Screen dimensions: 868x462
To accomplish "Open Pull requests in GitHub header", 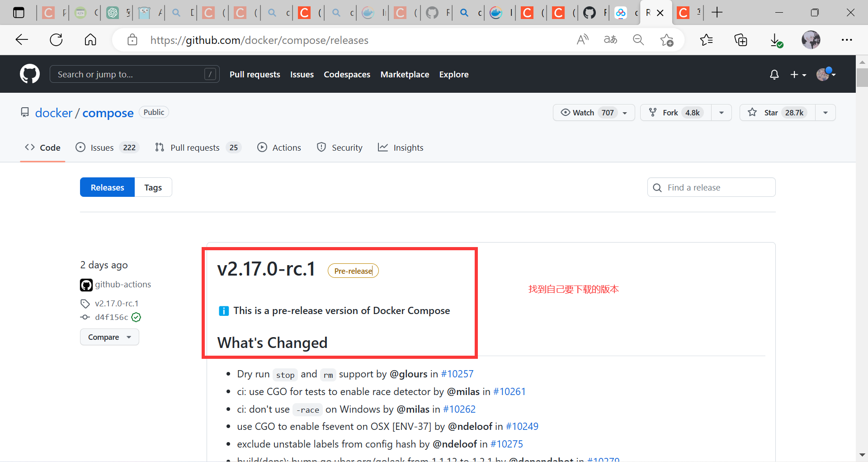I will (255, 75).
